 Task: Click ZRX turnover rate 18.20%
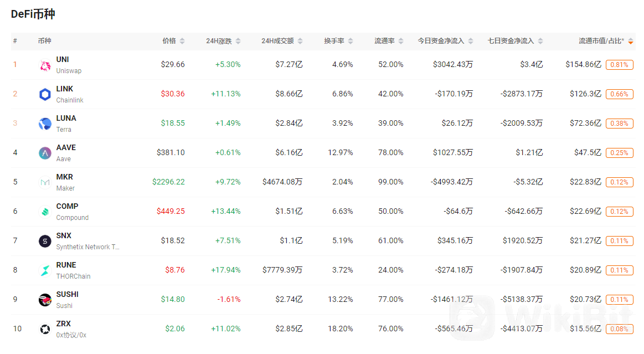click(341, 329)
